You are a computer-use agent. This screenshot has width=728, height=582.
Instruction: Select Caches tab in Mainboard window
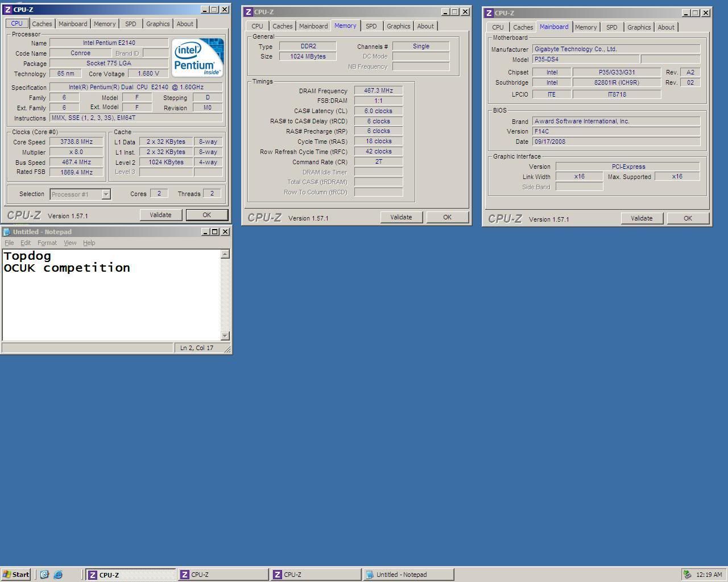pos(523,27)
